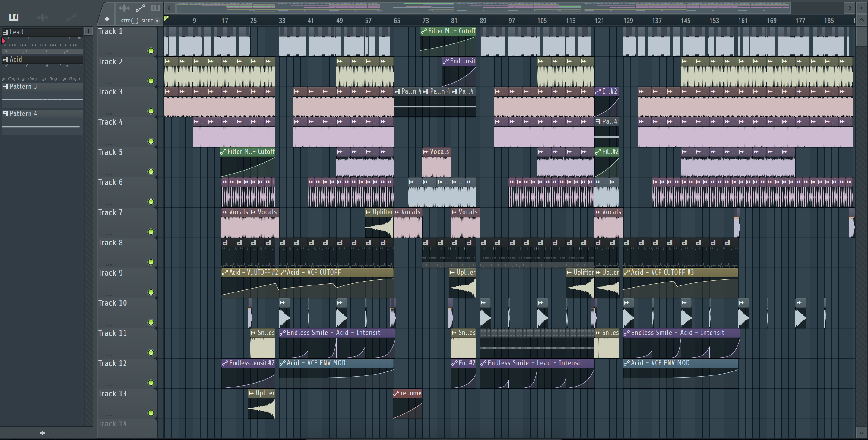Select the re..ume automation clip on Track 13
Screen dimensions: 868x440
click(x=407, y=403)
